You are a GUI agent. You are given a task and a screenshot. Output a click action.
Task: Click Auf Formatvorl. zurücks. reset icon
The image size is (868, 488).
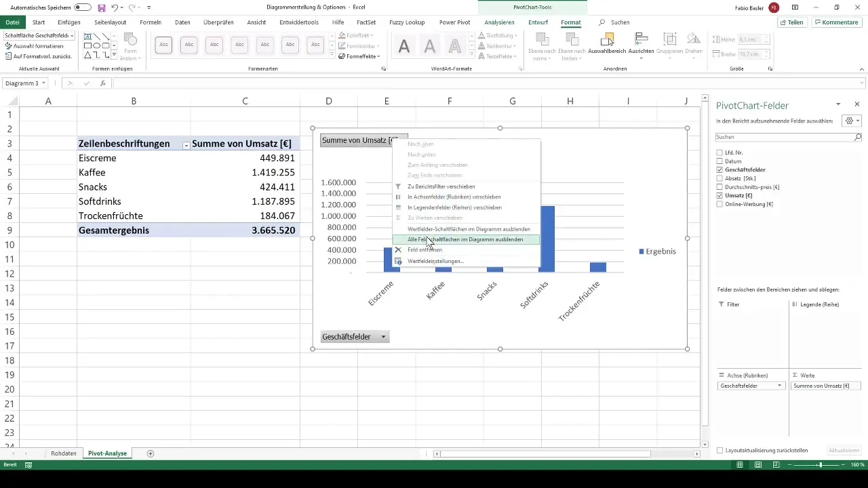coord(8,56)
